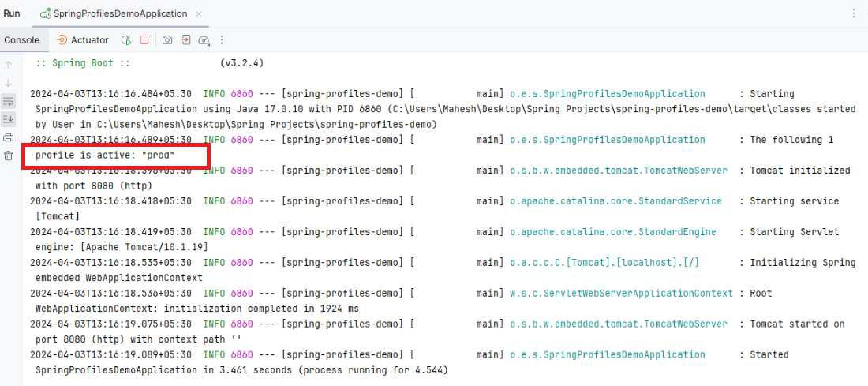The height and width of the screenshot is (386, 868).
Task: Click ': Initializing Spring' message text
Action: click(798, 263)
